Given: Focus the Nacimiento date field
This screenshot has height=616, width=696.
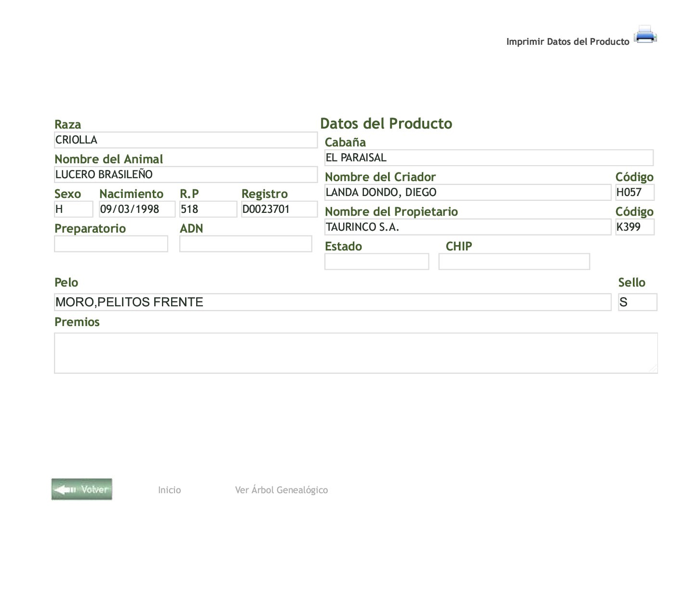Looking at the screenshot, I should 137,210.
